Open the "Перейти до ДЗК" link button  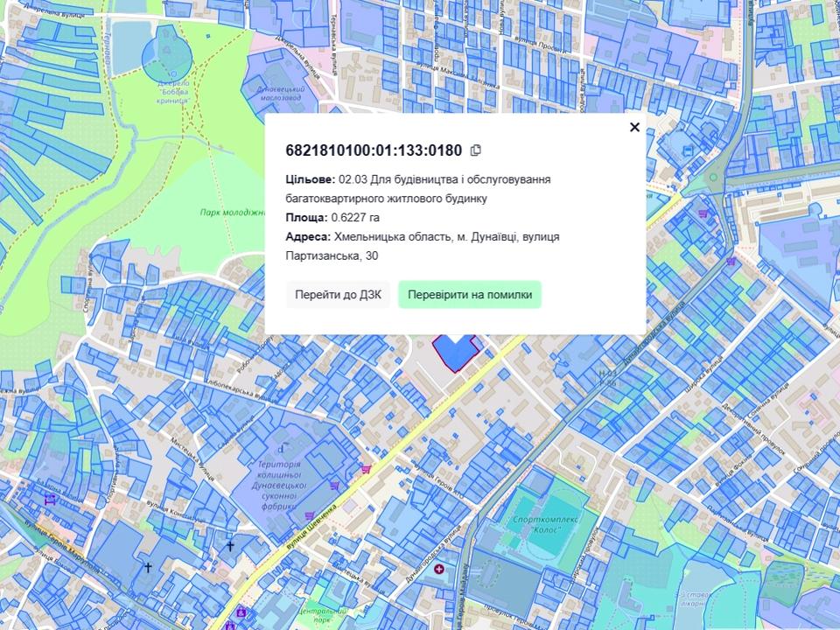click(338, 295)
